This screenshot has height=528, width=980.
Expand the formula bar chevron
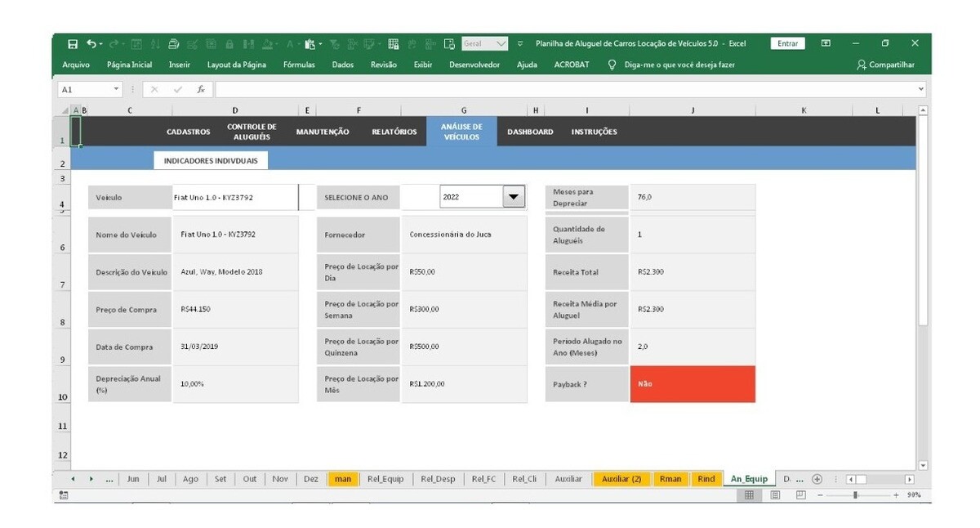click(x=922, y=89)
